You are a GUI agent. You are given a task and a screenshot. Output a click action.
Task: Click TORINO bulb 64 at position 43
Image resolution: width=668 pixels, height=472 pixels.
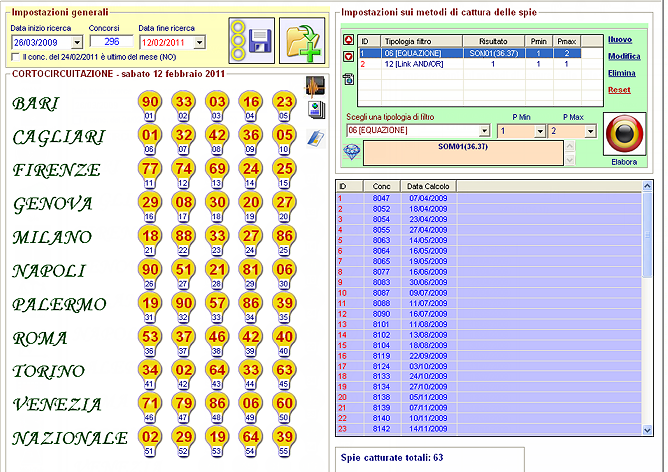pos(217,374)
